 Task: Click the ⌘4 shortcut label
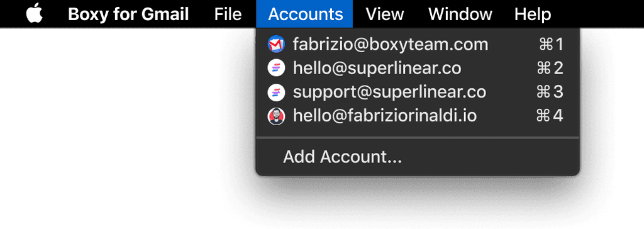coord(550,116)
